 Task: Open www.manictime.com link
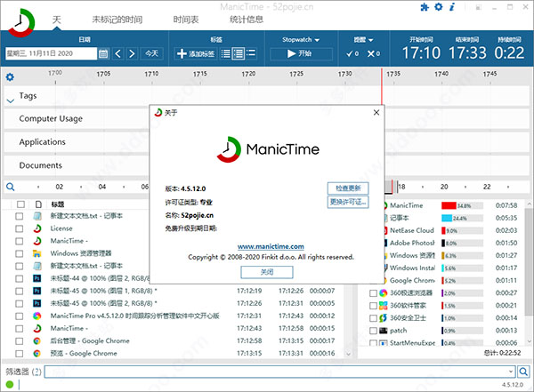click(271, 246)
